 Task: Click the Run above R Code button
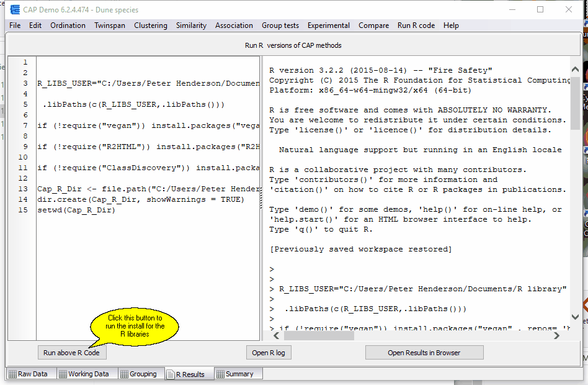click(x=71, y=353)
